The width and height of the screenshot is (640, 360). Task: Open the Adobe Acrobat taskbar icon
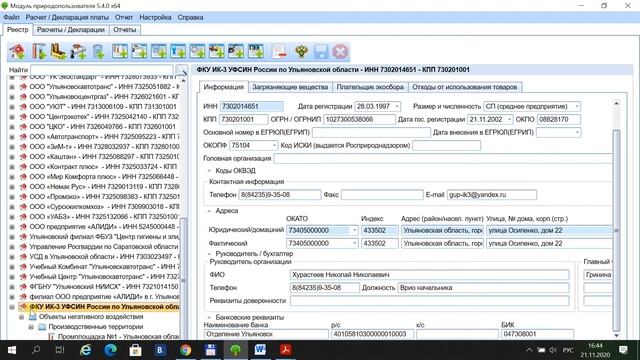pyautogui.click(x=285, y=350)
